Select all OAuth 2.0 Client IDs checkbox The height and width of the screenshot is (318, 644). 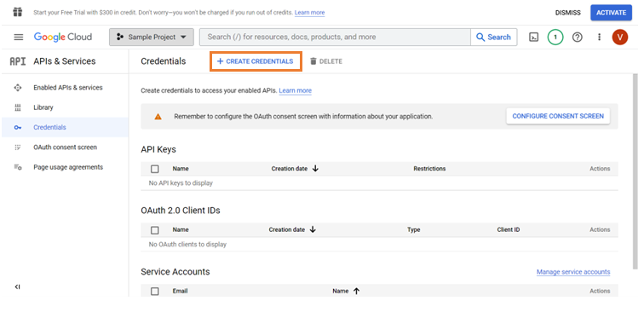coord(155,230)
